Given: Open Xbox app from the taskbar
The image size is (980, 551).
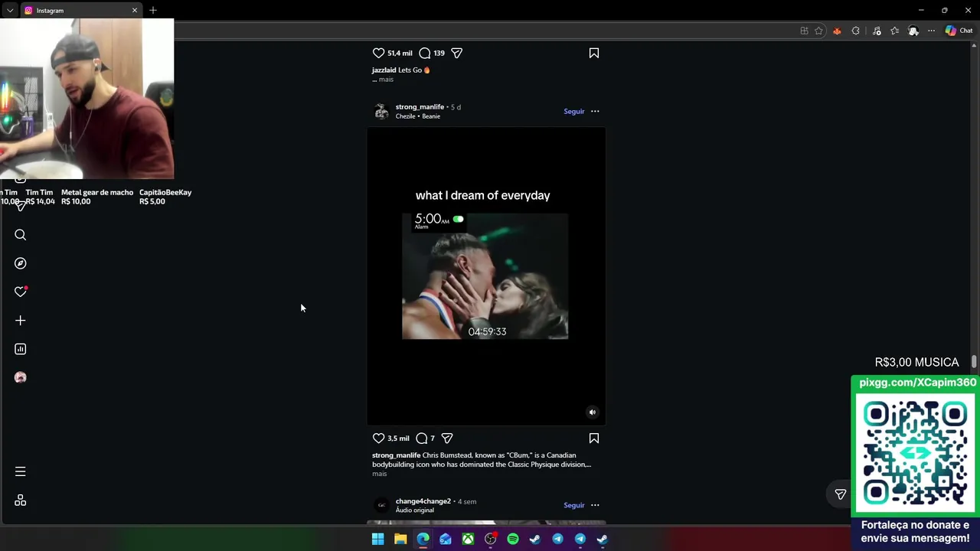Looking at the screenshot, I should pos(468,540).
